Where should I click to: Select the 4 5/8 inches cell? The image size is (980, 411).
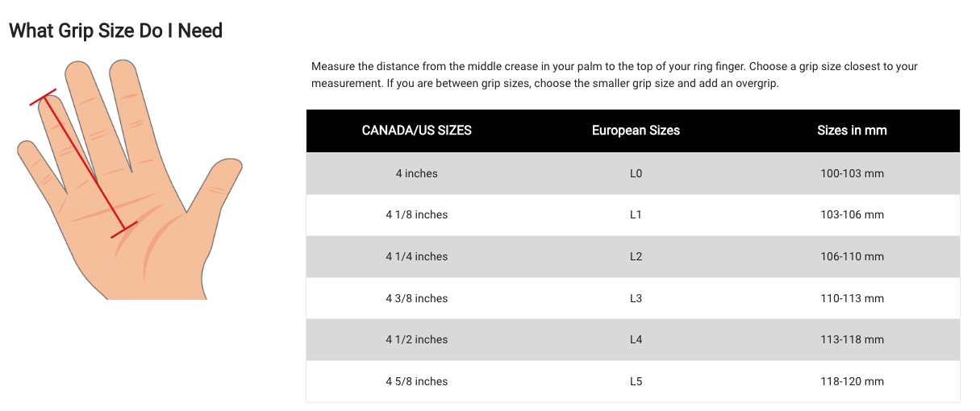[416, 381]
